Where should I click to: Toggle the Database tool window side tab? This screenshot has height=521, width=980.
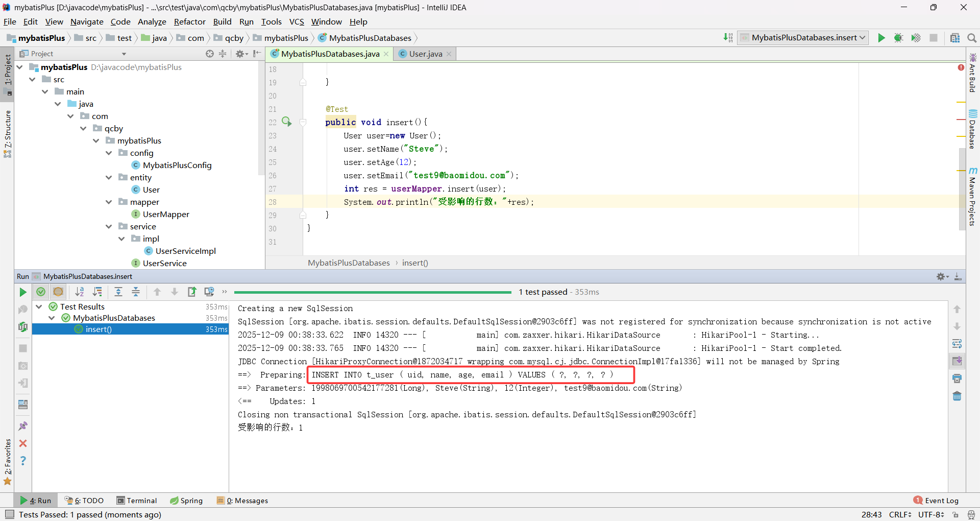tap(973, 129)
